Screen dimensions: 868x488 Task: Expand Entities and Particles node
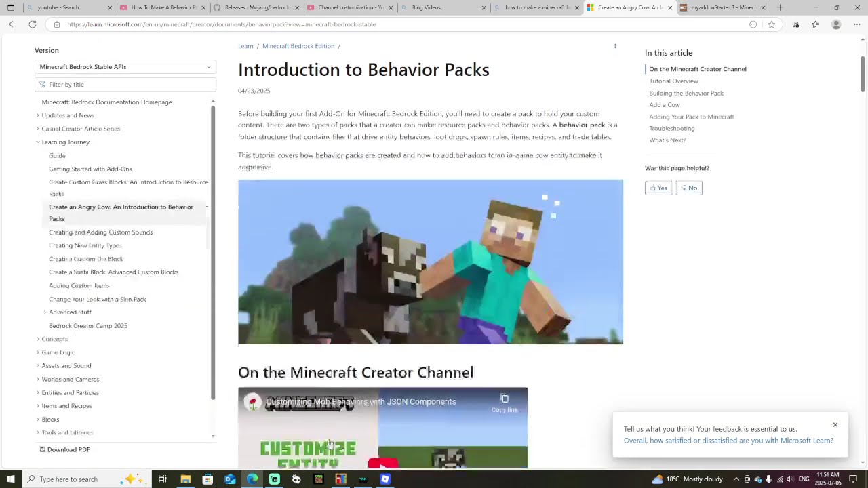[38, 392]
